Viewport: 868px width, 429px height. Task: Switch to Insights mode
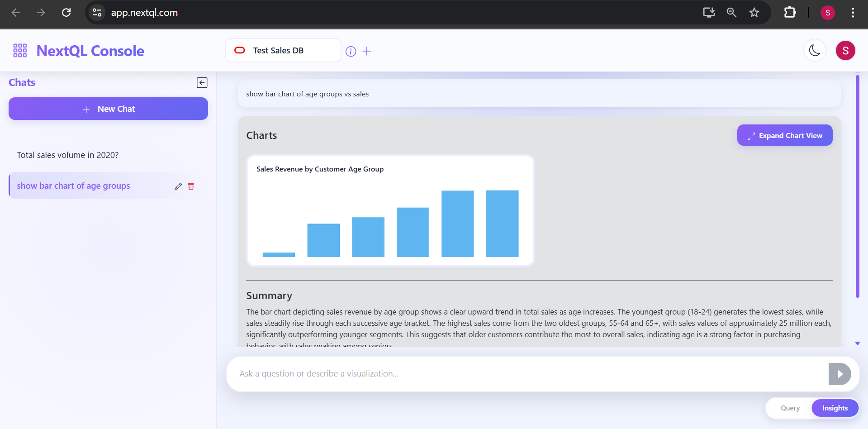pos(835,408)
